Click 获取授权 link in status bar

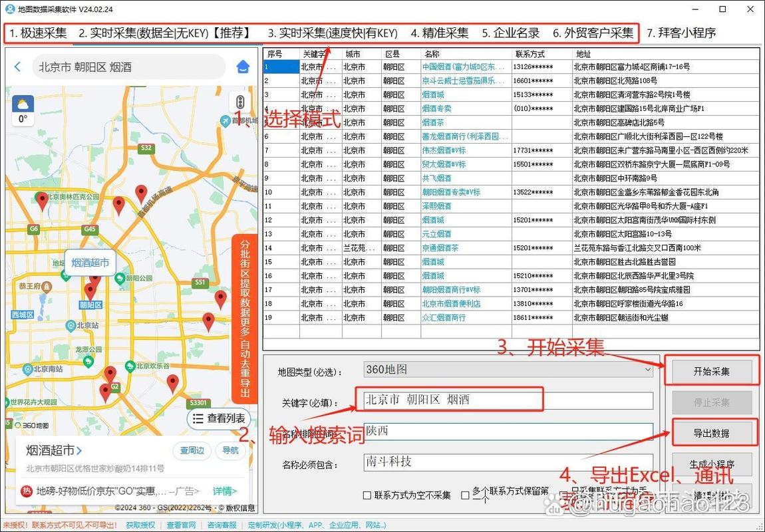[140, 525]
